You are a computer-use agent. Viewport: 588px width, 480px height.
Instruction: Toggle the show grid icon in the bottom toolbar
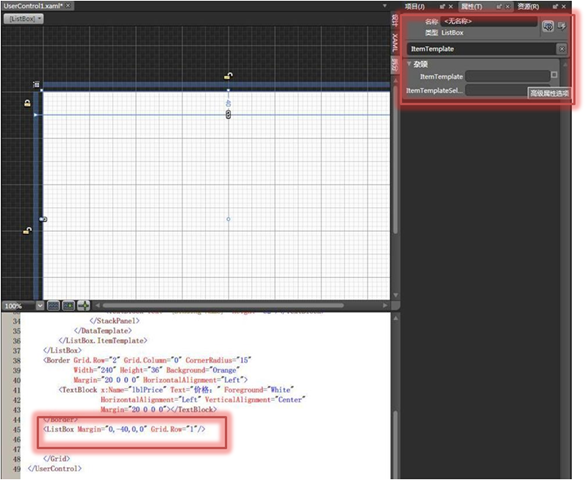[53, 306]
